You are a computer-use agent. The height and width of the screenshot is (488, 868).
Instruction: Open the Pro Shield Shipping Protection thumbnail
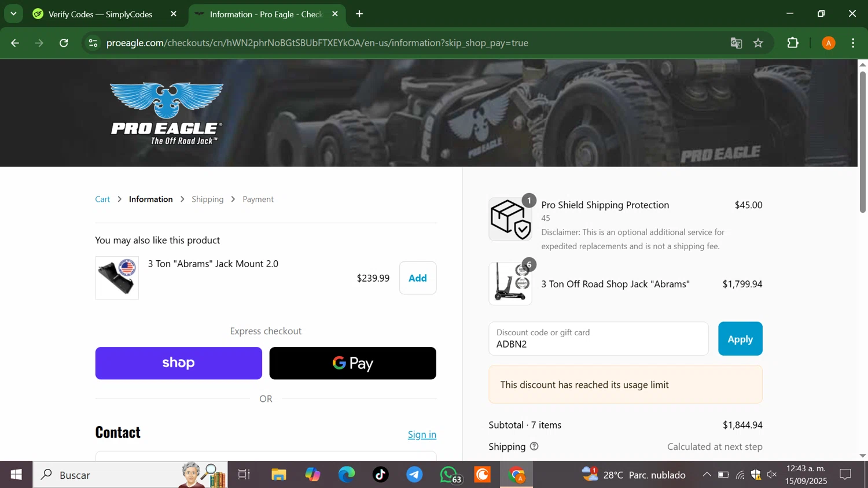click(x=510, y=219)
